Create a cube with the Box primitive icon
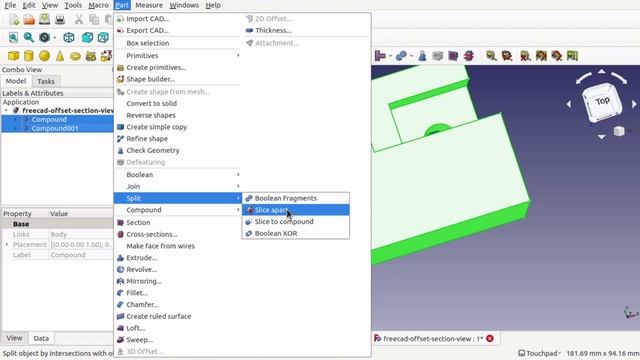This screenshot has width=640, height=360. click(13, 56)
